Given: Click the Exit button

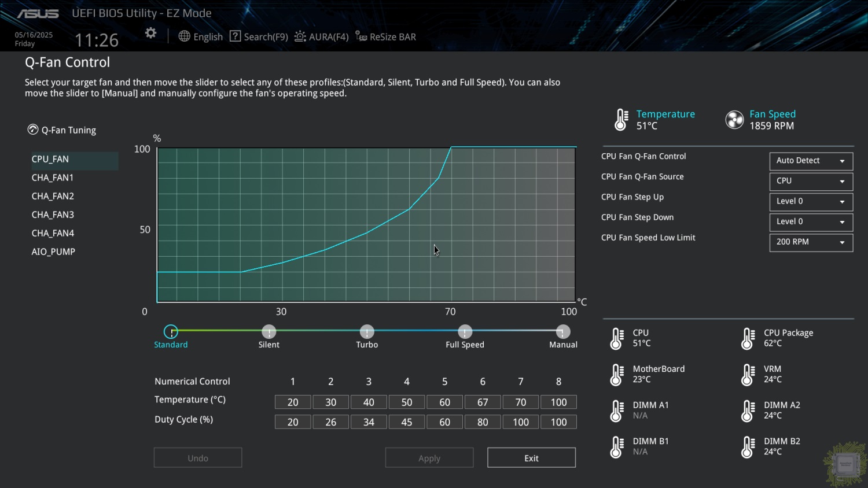Looking at the screenshot, I should point(531,458).
